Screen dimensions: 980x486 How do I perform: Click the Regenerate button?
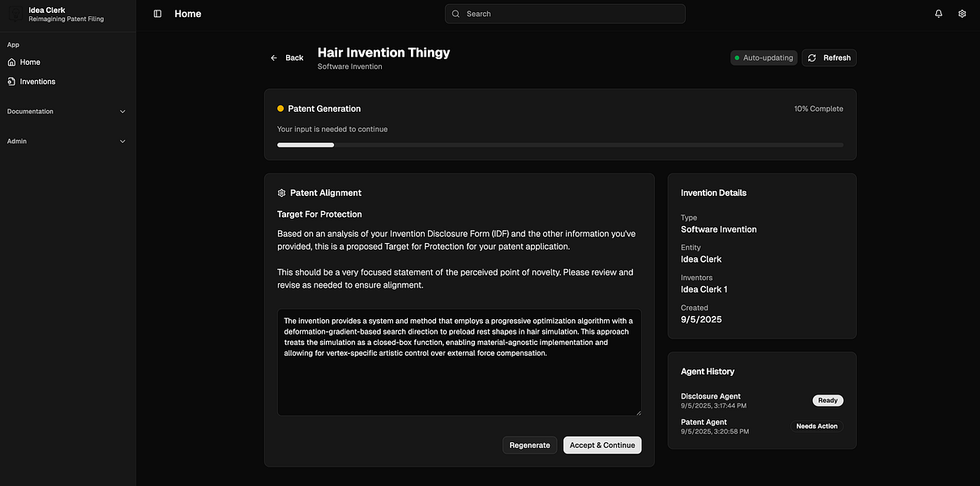[x=529, y=446]
